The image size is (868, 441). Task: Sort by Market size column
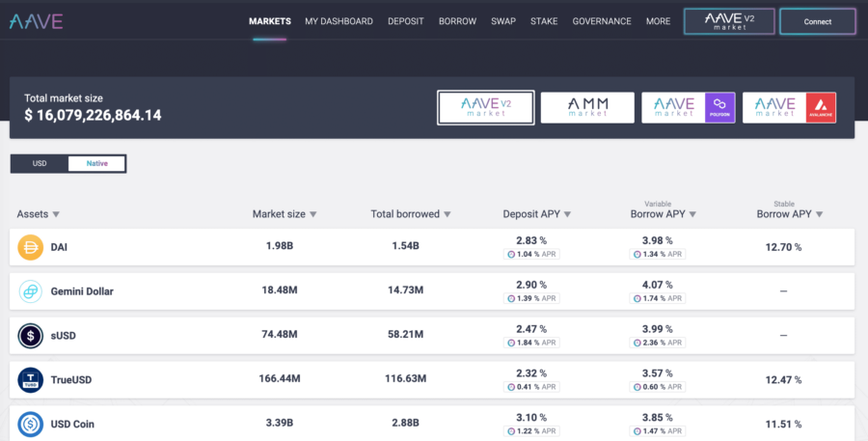[x=285, y=214]
